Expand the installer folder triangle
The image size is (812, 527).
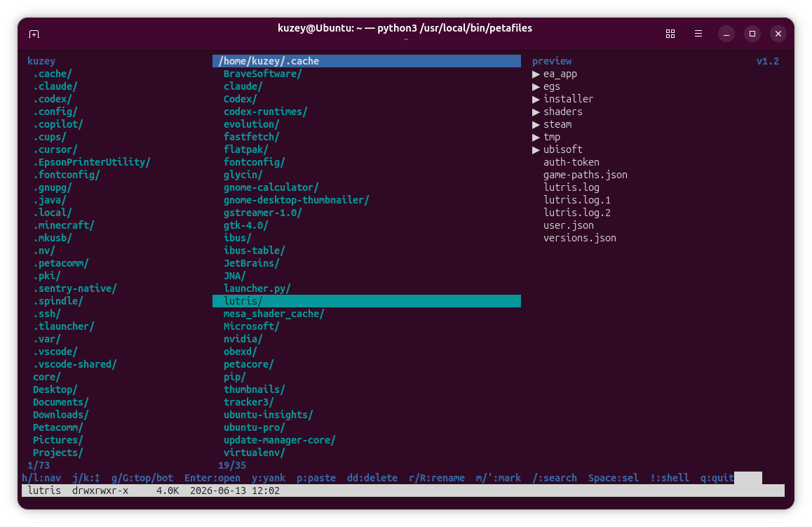536,99
